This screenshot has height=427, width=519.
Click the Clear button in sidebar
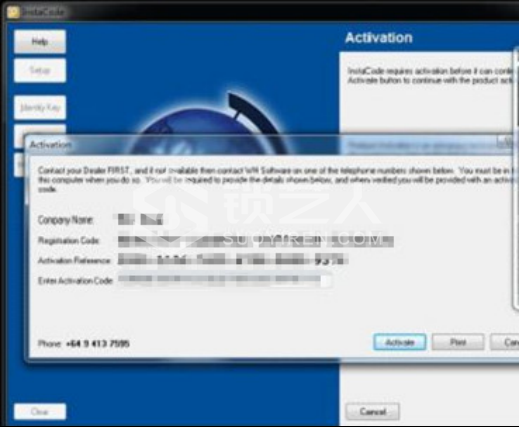click(40, 412)
